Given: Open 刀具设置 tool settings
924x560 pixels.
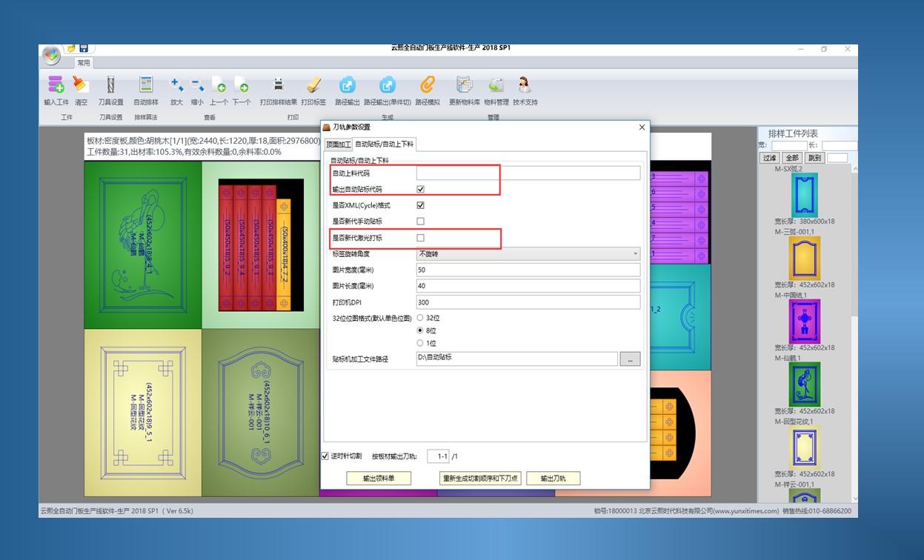Looking at the screenshot, I should click(111, 85).
